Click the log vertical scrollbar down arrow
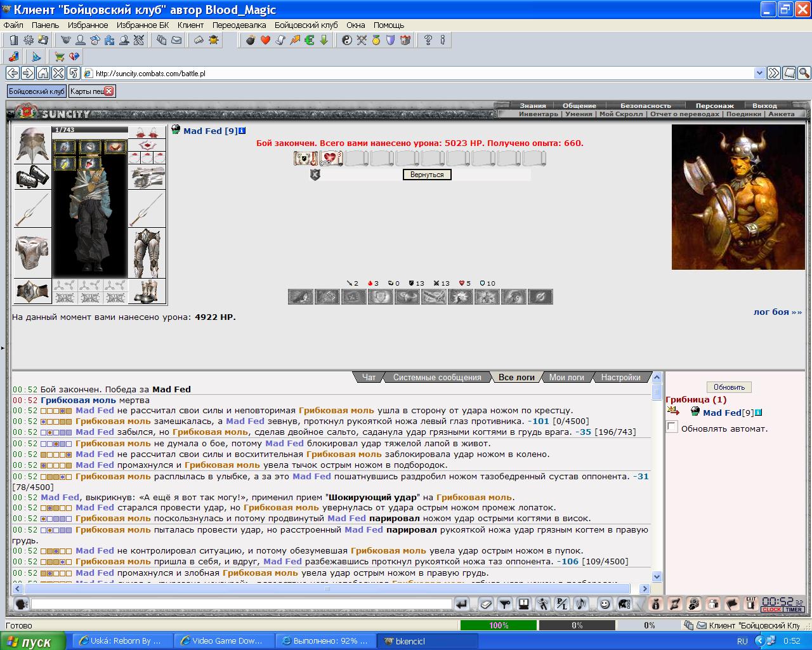The height and width of the screenshot is (650, 812). pyautogui.click(x=657, y=577)
